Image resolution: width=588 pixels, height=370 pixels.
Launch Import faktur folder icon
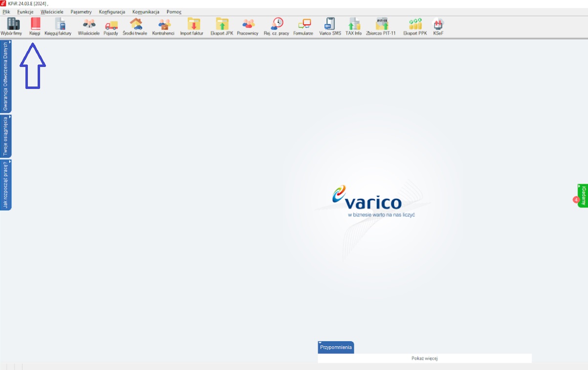point(192,27)
